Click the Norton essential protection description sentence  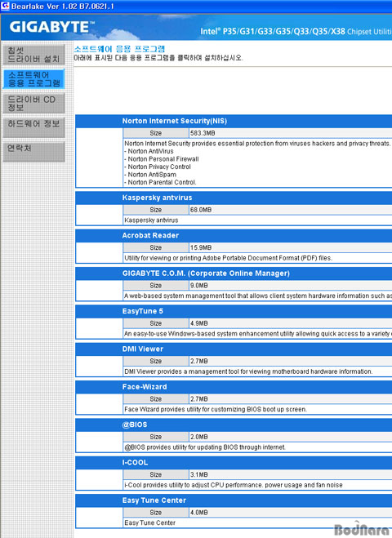coord(257,144)
